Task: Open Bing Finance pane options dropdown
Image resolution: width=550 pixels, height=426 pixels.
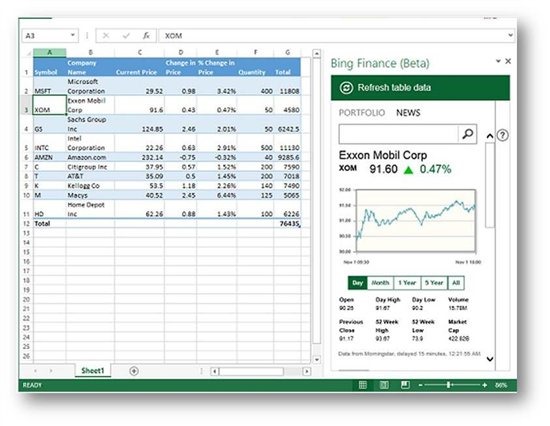Action: coord(498,61)
